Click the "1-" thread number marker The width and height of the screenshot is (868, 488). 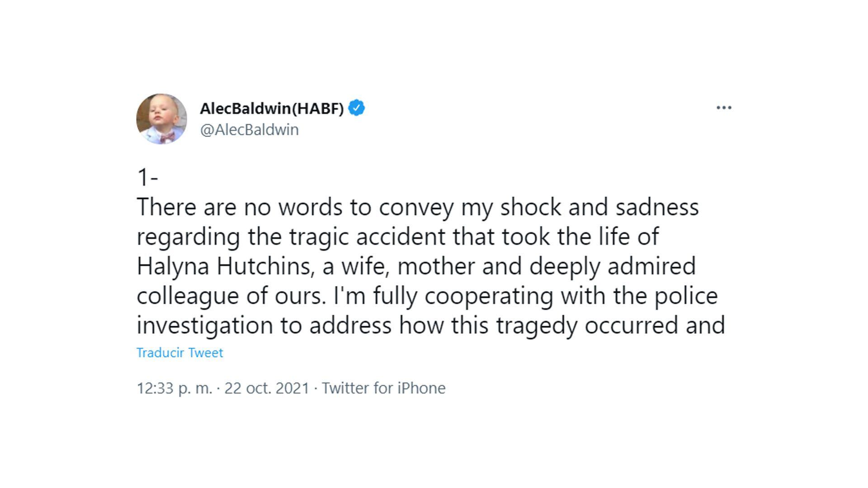pos(147,178)
